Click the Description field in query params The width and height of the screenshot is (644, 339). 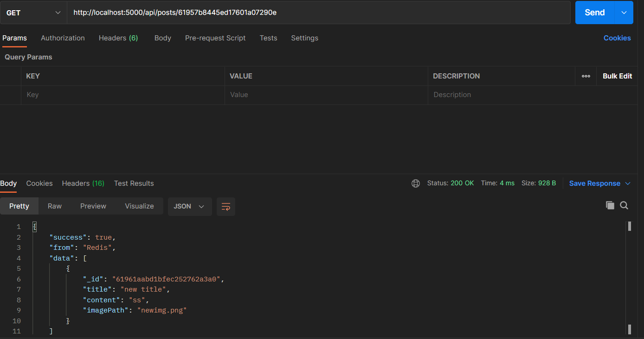coord(533,95)
